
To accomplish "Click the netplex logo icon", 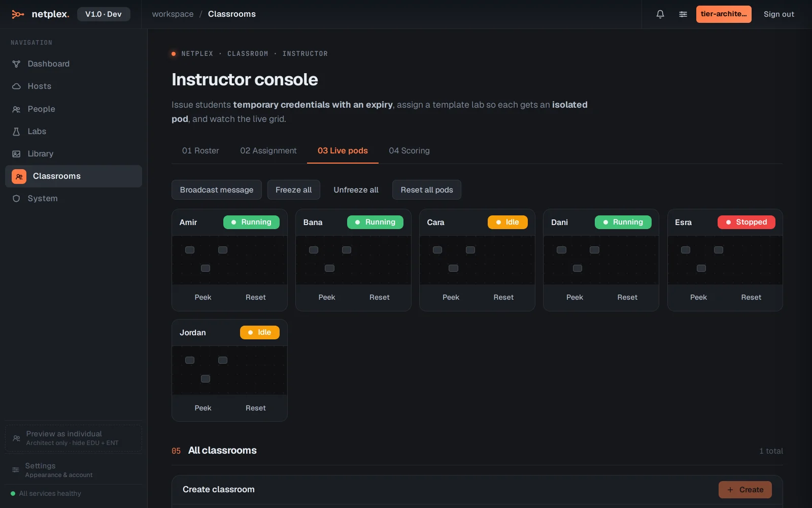I will pos(18,14).
